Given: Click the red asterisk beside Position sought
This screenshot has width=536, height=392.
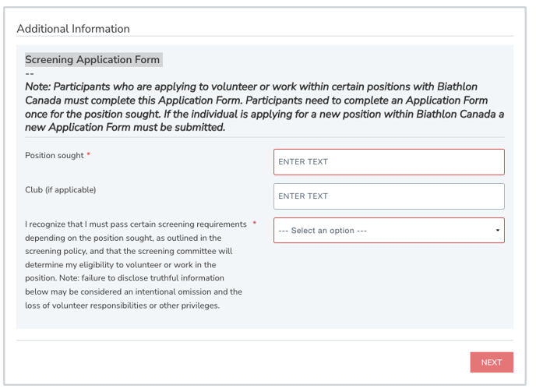Looking at the screenshot, I should pyautogui.click(x=89, y=156).
